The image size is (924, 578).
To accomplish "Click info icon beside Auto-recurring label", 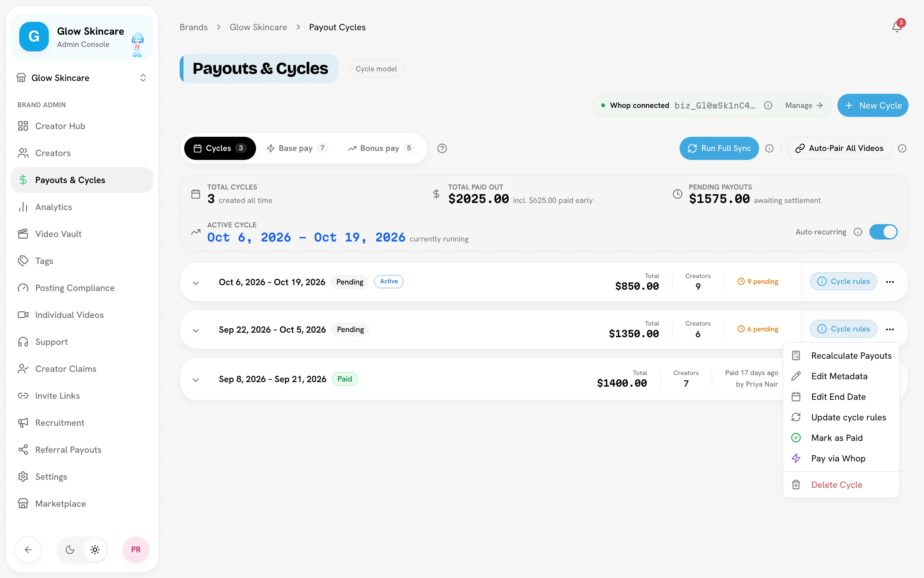I will [858, 232].
